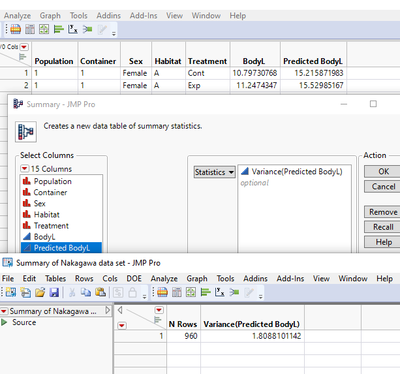Click the Copy icon in the Summary table toolbar
The image size is (400, 374).
pyautogui.click(x=86, y=292)
